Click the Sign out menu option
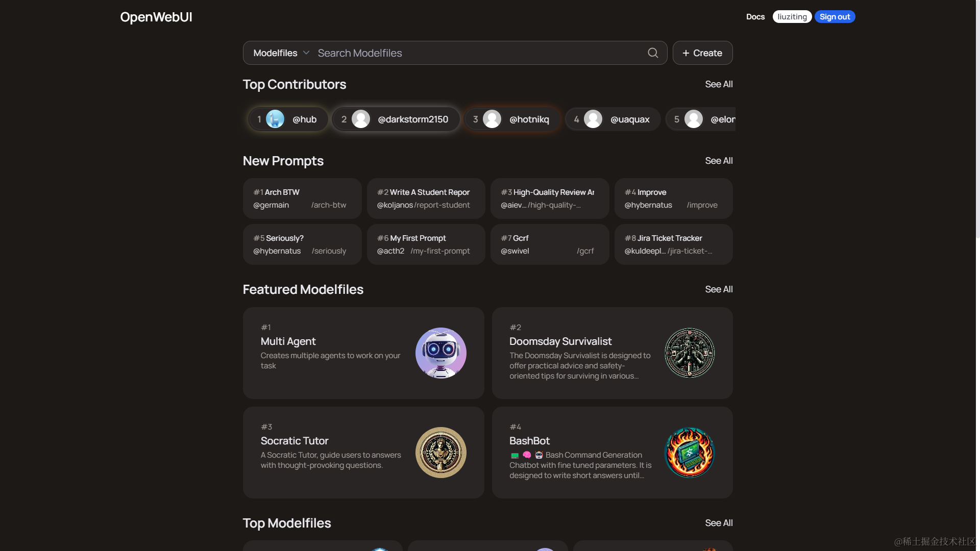The image size is (980, 551). (x=835, y=17)
